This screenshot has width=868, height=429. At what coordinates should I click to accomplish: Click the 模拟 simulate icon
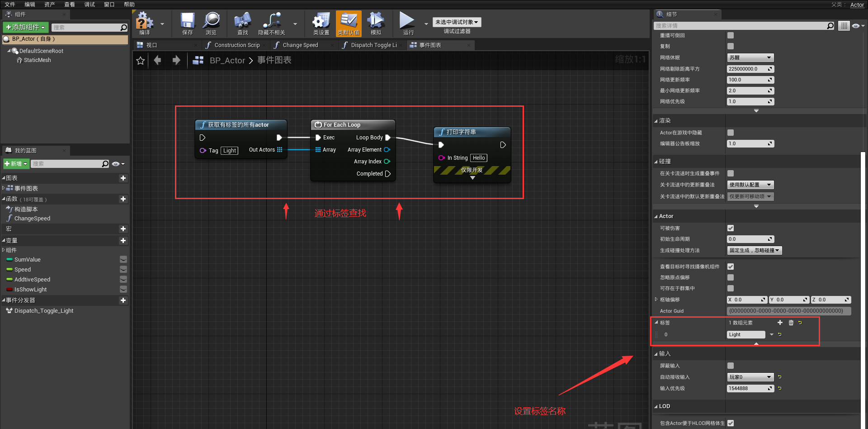coord(376,24)
